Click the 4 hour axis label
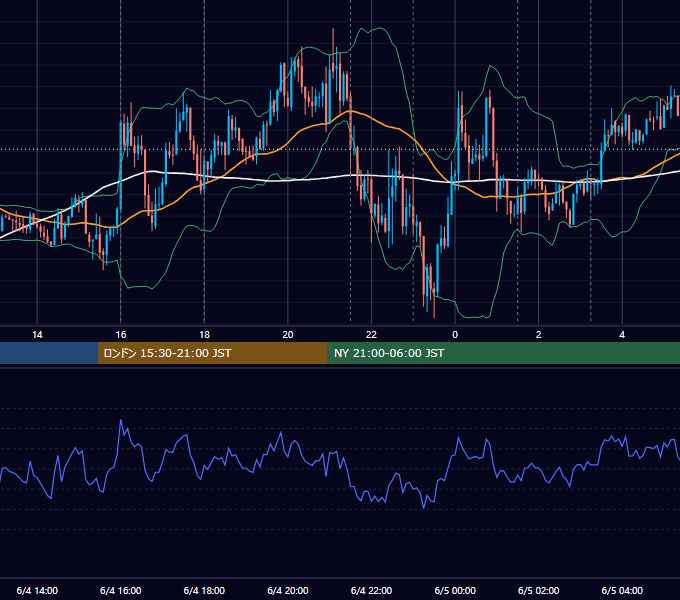Screen dimensions: 680x600 (622, 335)
